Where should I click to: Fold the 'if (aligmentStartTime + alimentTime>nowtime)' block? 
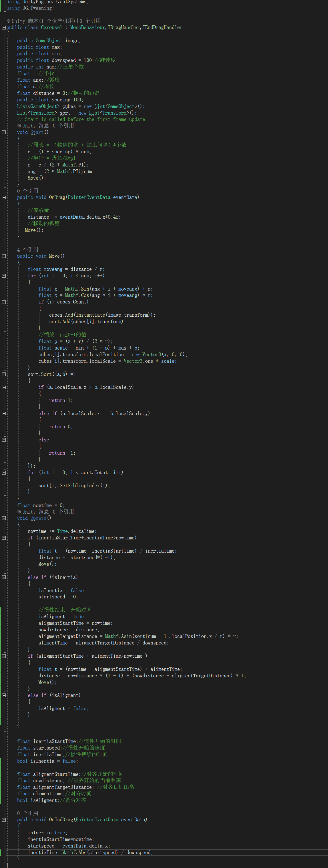4,656
